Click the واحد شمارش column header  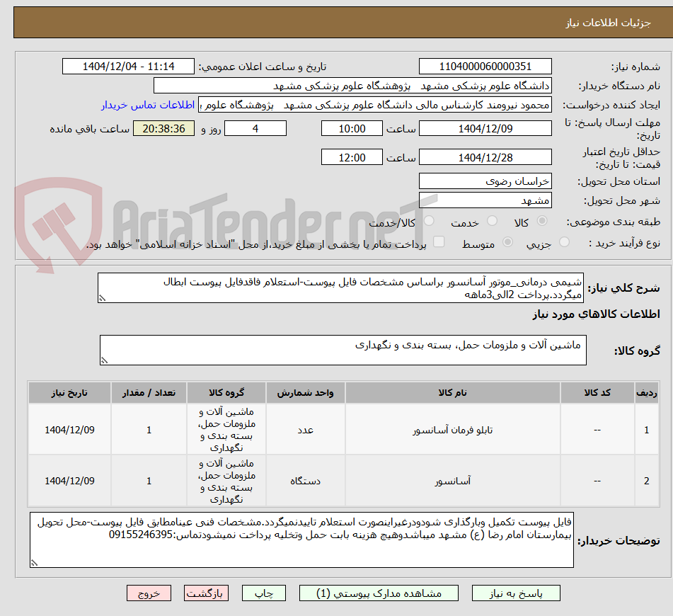tap(305, 393)
